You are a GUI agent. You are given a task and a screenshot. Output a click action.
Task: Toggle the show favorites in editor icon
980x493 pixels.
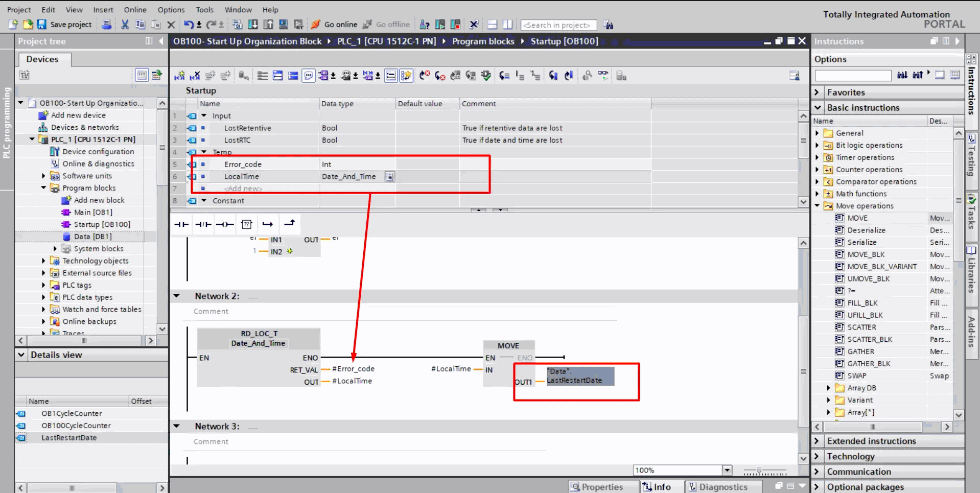pyautogui.click(x=406, y=76)
